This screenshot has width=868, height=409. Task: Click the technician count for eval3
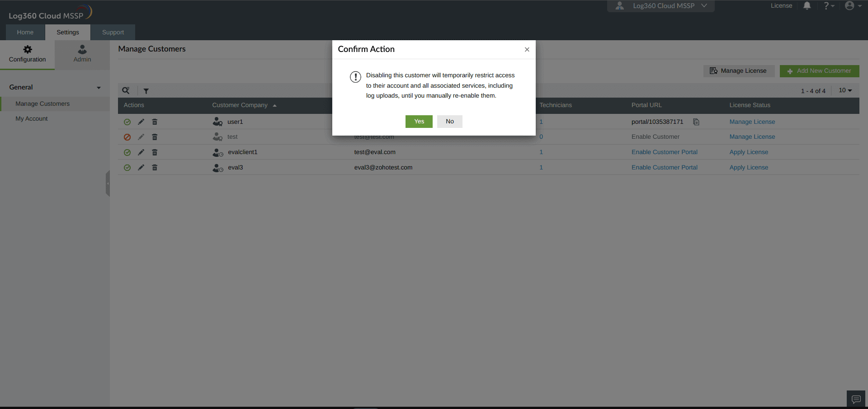pos(541,168)
